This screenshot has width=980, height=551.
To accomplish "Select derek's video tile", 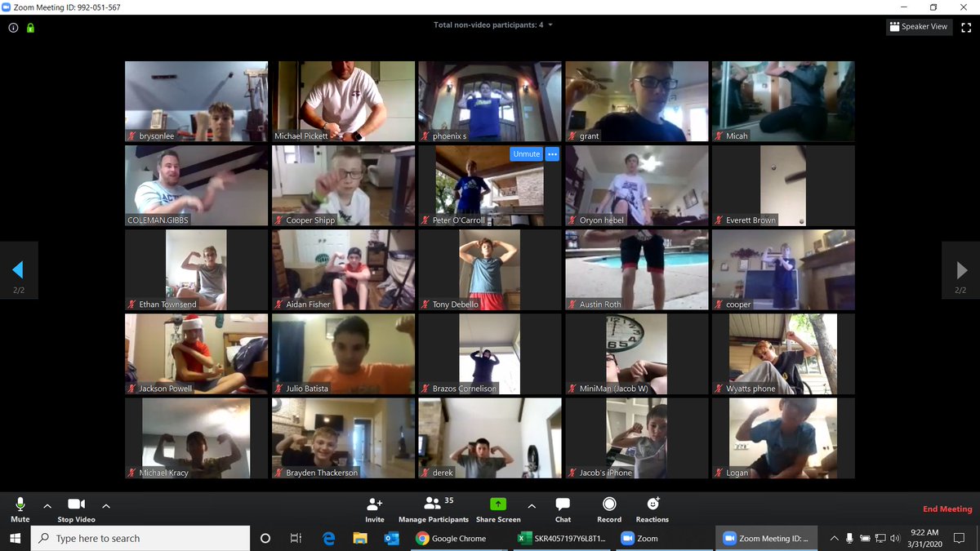I will coord(490,438).
